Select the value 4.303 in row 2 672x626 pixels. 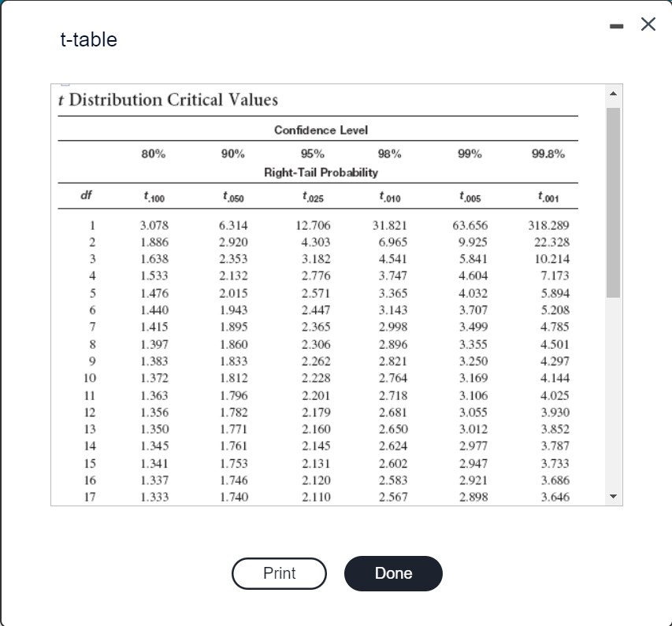tap(316, 242)
